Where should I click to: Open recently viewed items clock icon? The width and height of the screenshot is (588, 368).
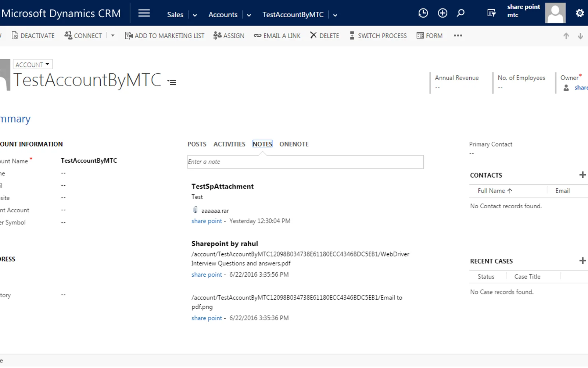click(x=423, y=13)
